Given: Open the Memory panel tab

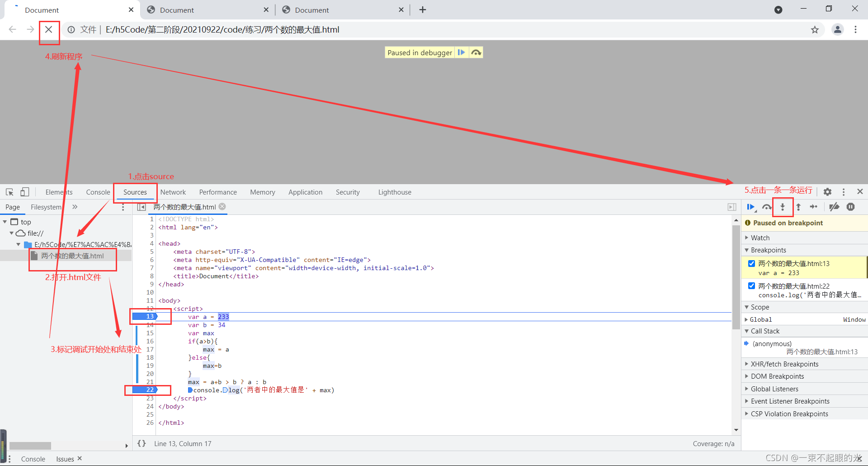Looking at the screenshot, I should [263, 192].
